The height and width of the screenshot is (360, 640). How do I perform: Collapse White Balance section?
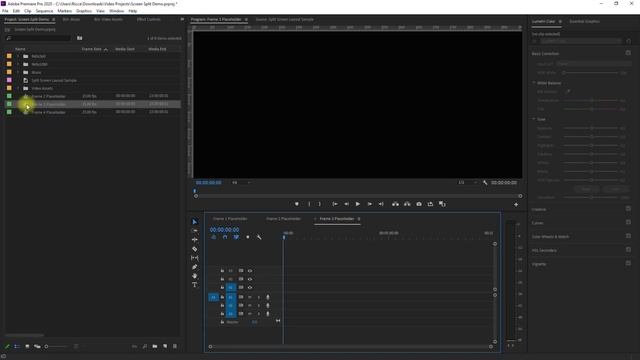point(534,83)
